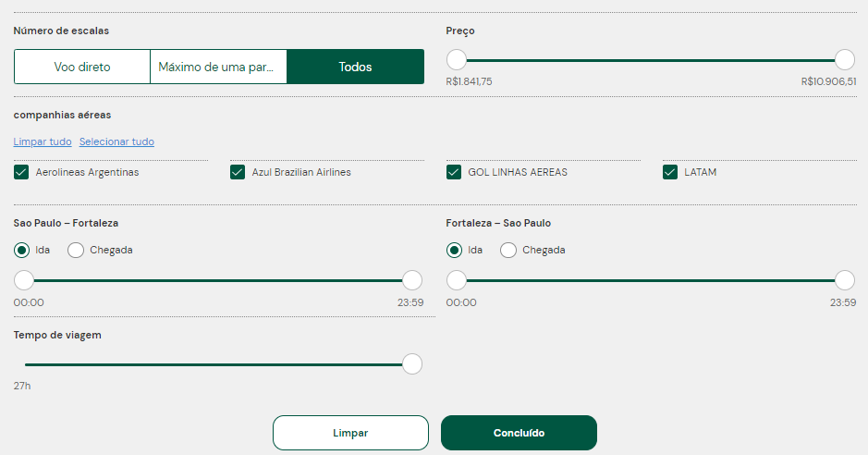Uncheck Aerolineas Argentinas airline

coord(21,172)
